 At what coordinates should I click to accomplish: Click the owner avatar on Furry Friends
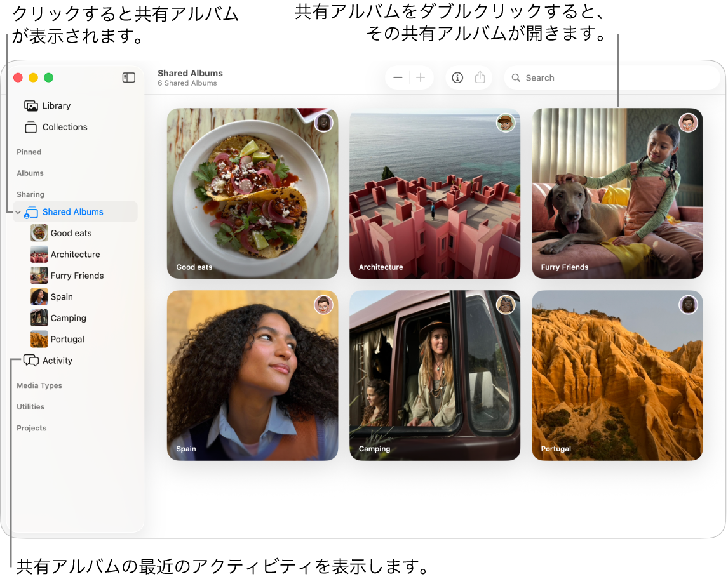pos(688,123)
